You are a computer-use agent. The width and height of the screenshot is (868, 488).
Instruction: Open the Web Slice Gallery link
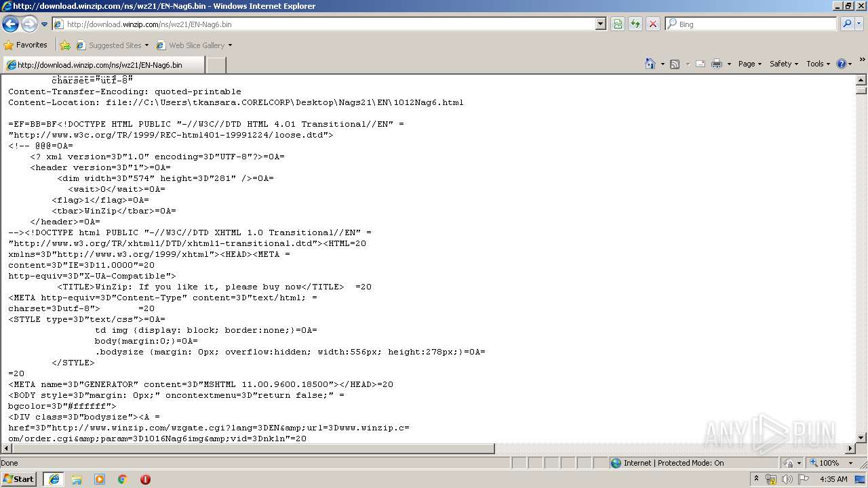click(194, 45)
